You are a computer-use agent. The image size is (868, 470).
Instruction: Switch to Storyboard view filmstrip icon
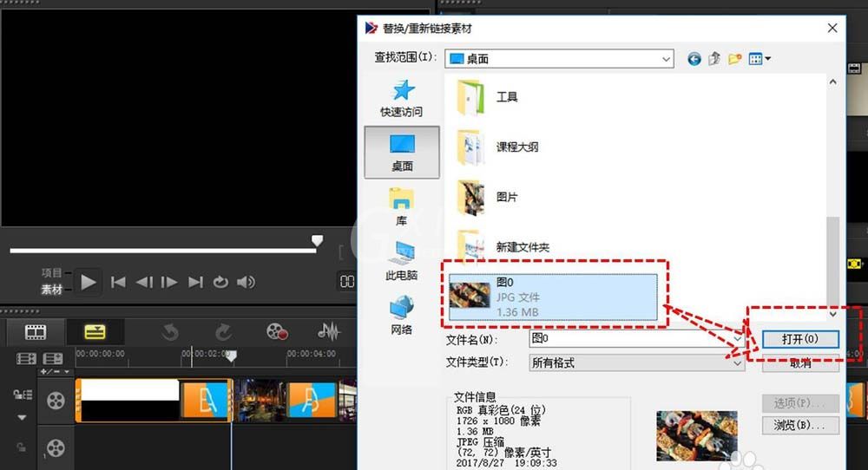(x=36, y=332)
